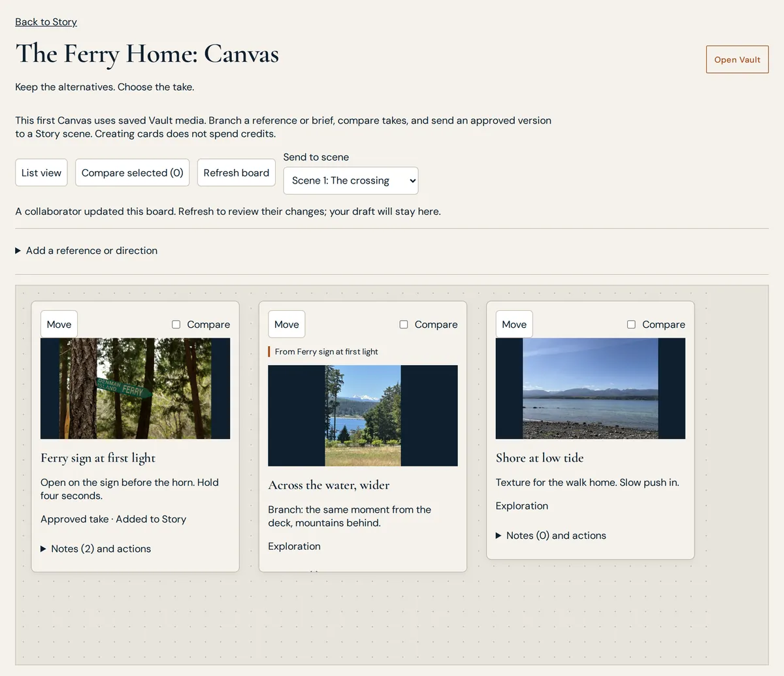Tick Compare on Across the water, wider

point(403,325)
